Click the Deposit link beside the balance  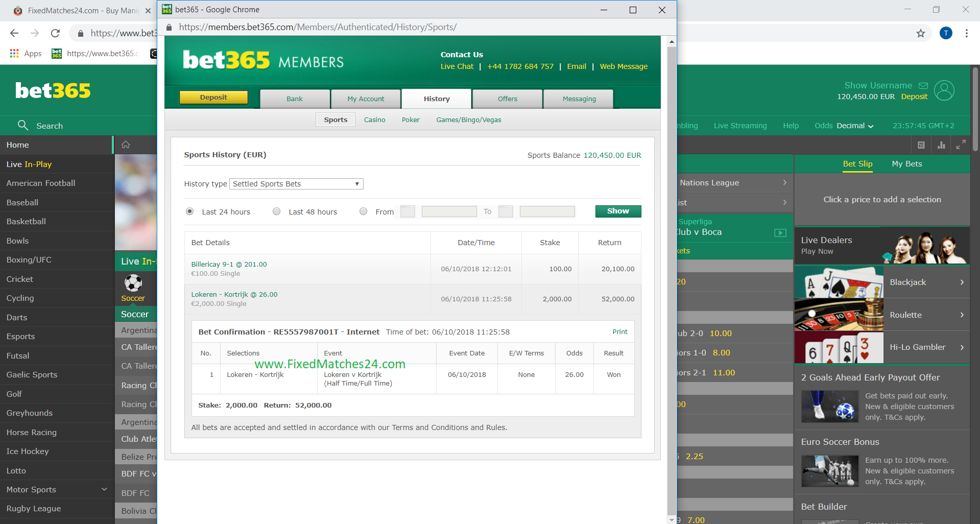click(914, 97)
